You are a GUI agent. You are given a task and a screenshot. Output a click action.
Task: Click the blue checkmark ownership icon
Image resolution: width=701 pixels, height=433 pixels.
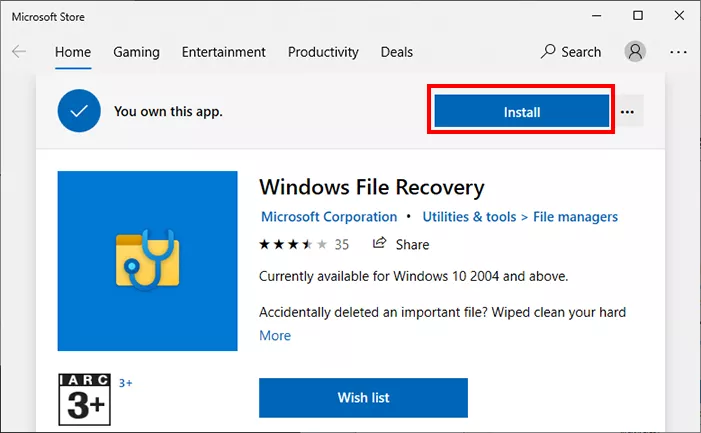tap(79, 111)
